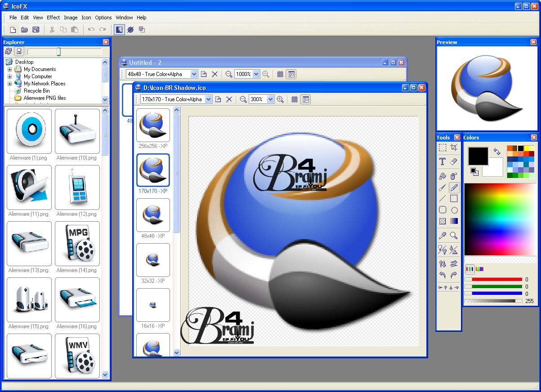Select the Text tool

(443, 162)
